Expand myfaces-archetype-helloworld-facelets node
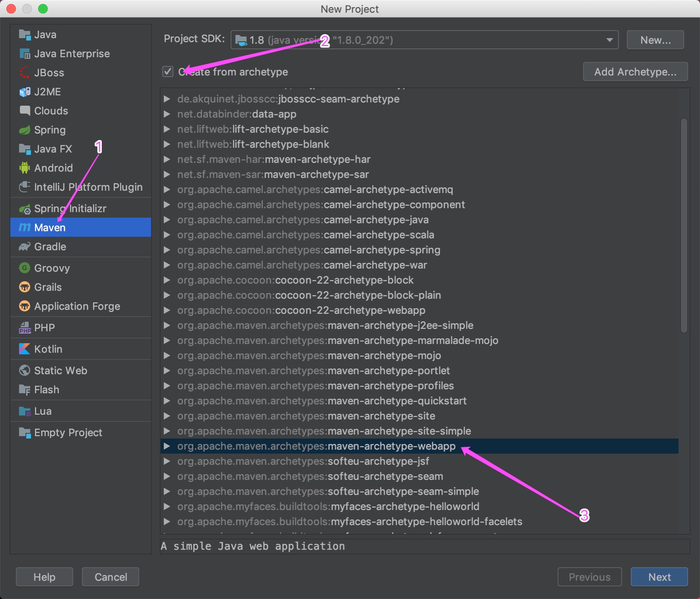 167,522
